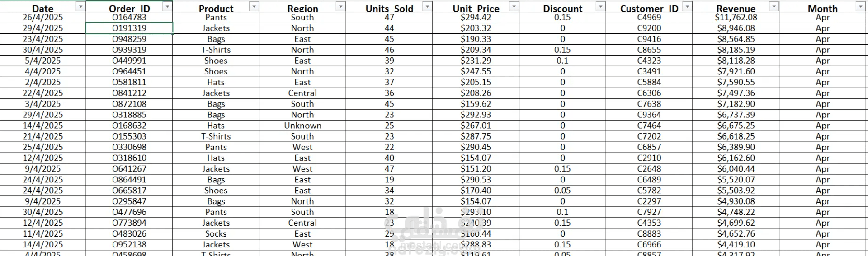Expand the Revenue column filter arrow
The width and height of the screenshot is (868, 256).
click(x=774, y=6)
